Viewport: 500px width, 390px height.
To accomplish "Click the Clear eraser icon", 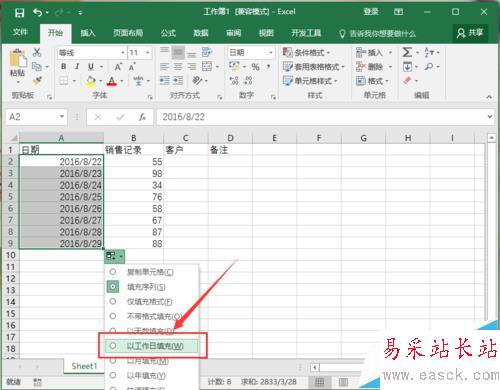I will (407, 80).
